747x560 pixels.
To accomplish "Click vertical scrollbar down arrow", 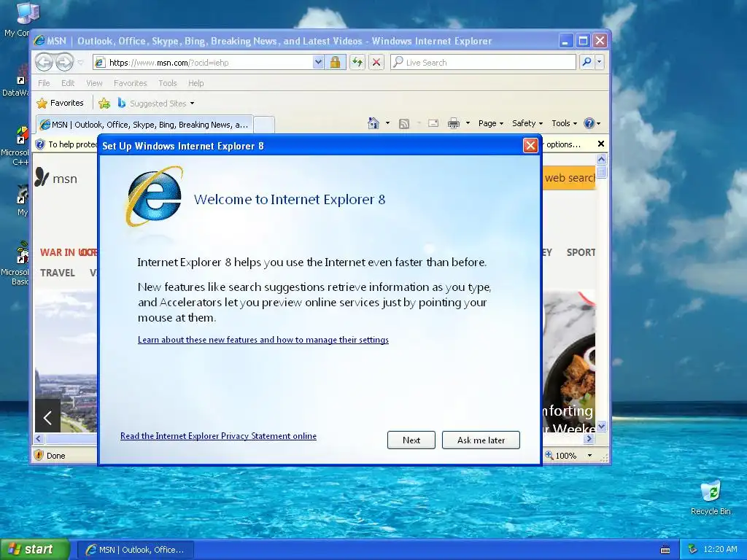I will point(601,426).
